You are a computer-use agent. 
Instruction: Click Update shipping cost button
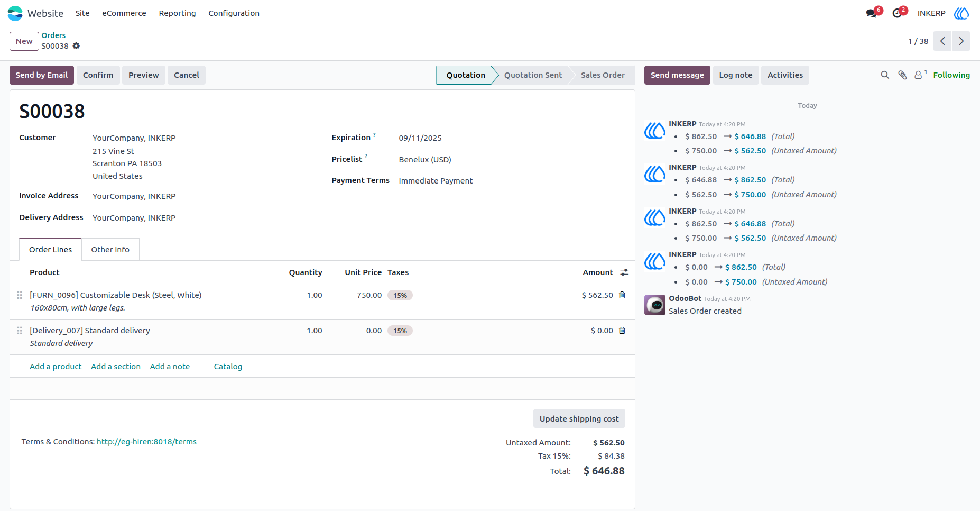click(579, 419)
